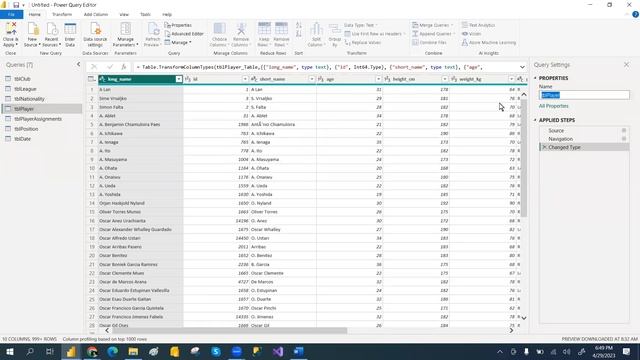Collapse the APPLIED STEPS section
Viewport: 640px width, 360px height.
click(535, 120)
